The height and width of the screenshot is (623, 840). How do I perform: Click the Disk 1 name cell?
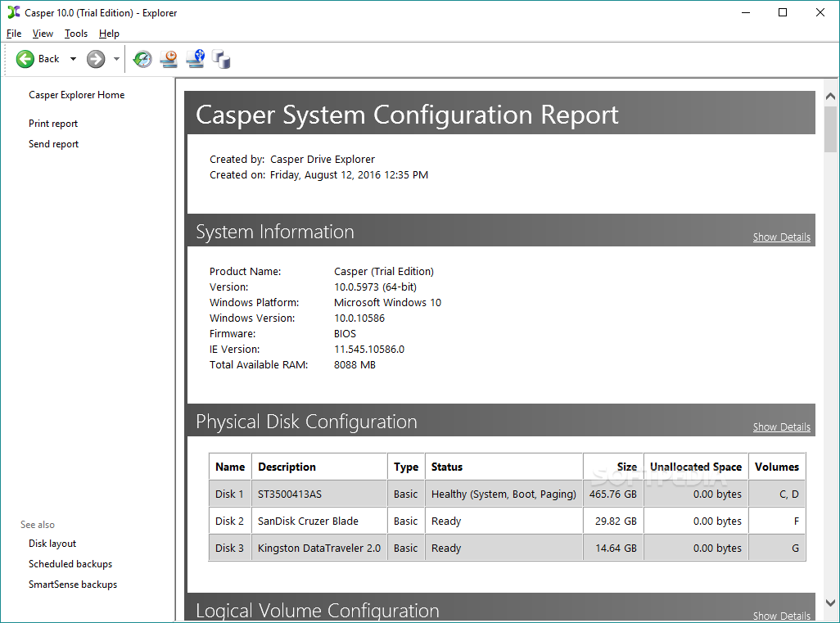click(x=230, y=494)
